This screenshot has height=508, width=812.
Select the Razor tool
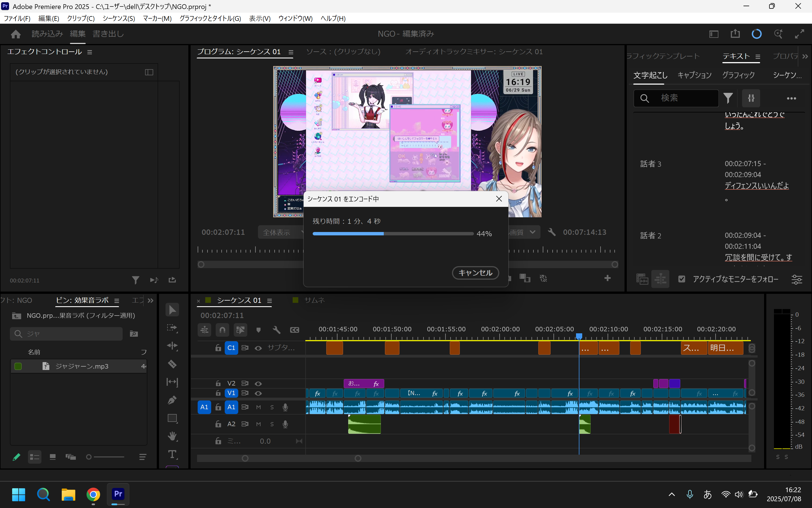click(172, 364)
